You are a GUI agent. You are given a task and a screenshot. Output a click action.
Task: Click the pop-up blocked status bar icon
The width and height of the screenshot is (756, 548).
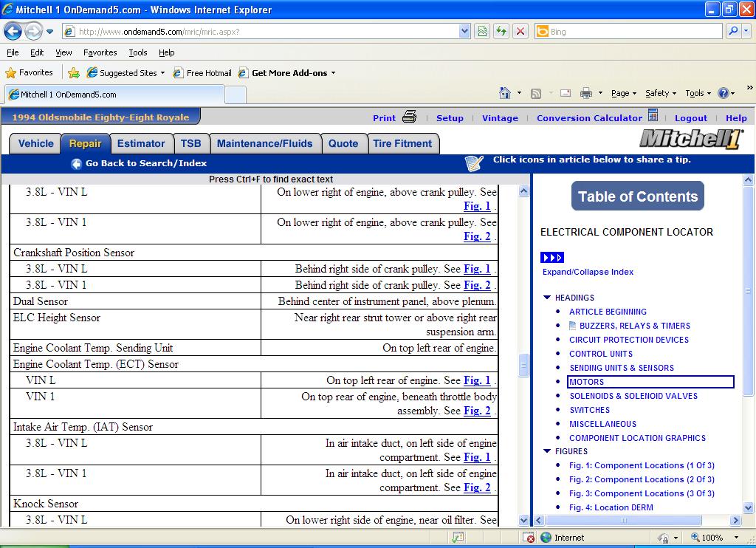tap(529, 538)
